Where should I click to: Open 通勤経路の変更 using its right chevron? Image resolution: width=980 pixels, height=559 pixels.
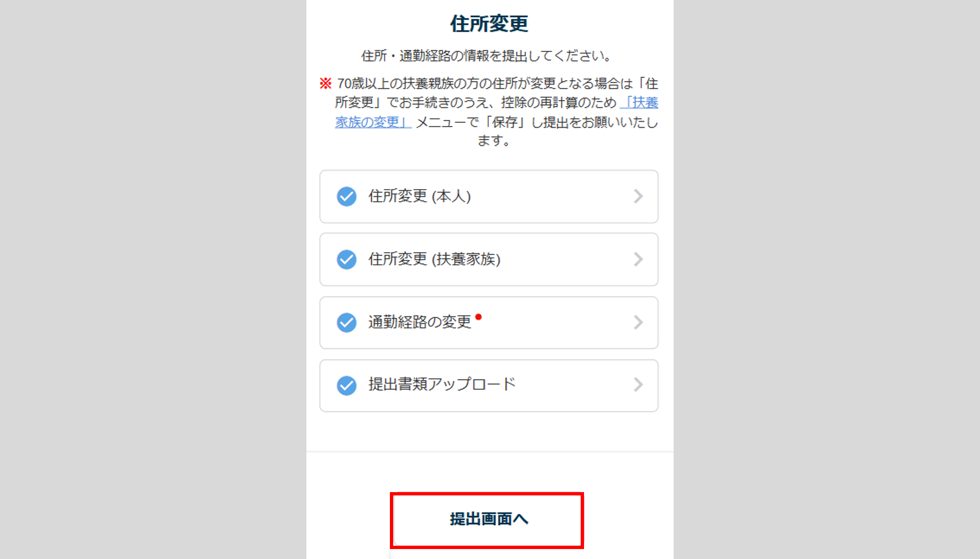tap(638, 322)
